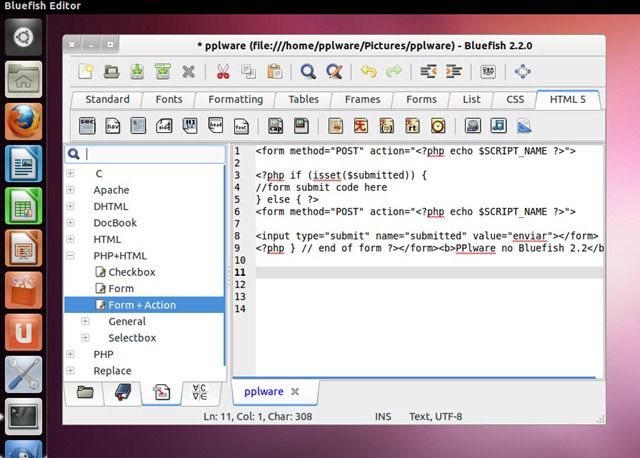Expand the C snippets node
640x458 pixels.
[x=71, y=173]
